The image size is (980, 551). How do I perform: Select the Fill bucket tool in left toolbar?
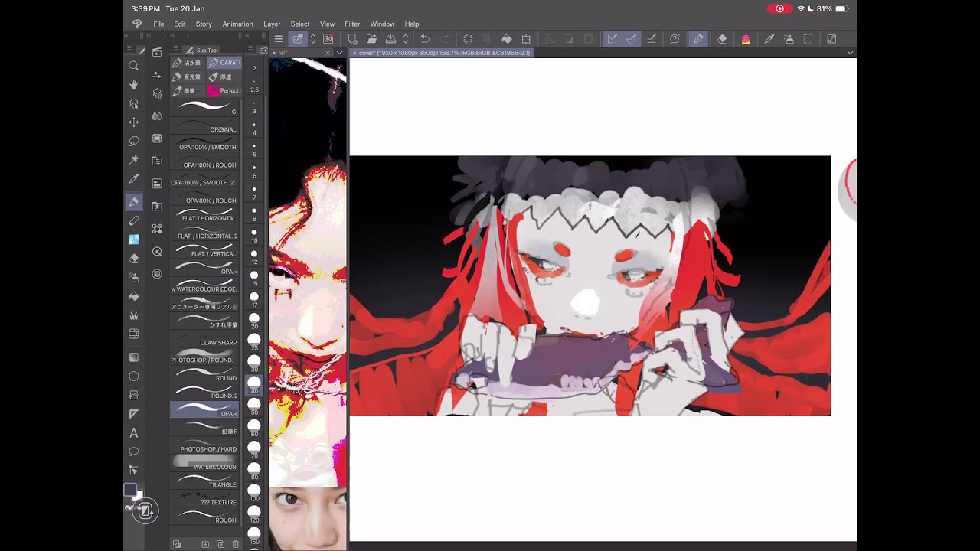tap(133, 296)
